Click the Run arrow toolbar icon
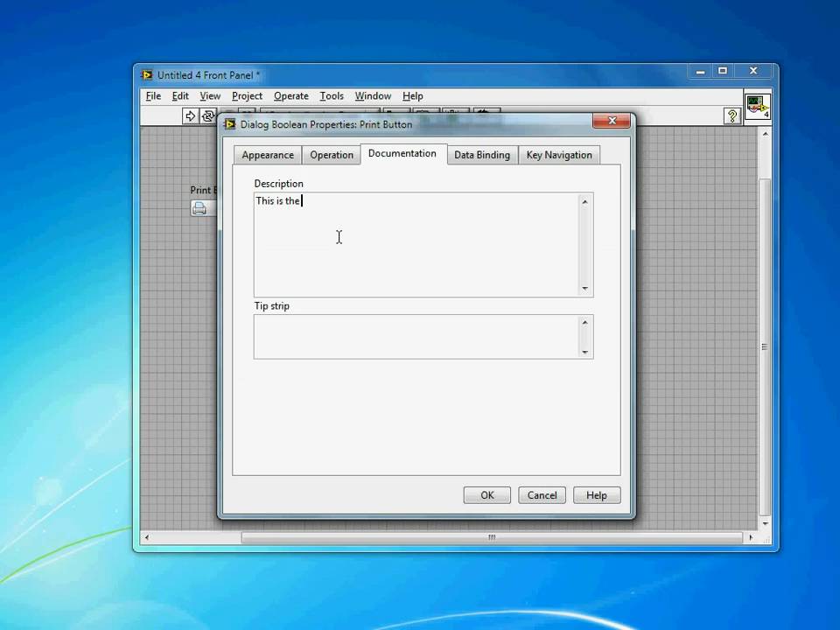The width and height of the screenshot is (840, 630). point(190,115)
